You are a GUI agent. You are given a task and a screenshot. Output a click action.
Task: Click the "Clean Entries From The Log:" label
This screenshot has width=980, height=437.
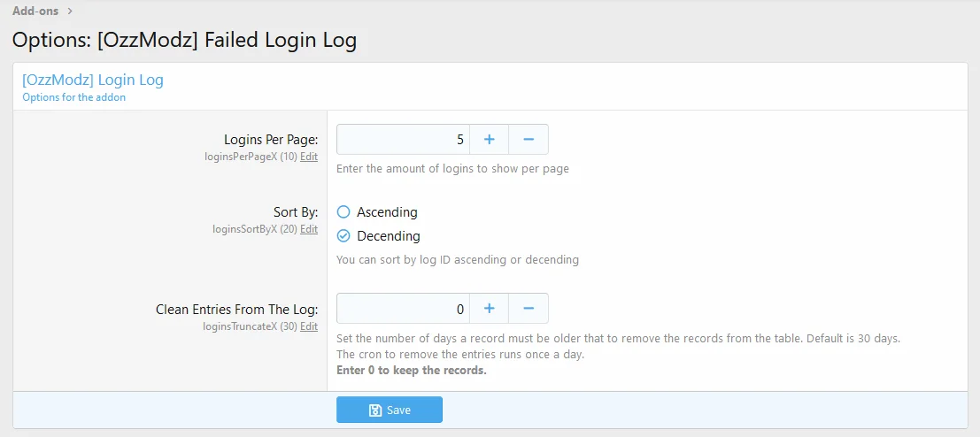236,310
